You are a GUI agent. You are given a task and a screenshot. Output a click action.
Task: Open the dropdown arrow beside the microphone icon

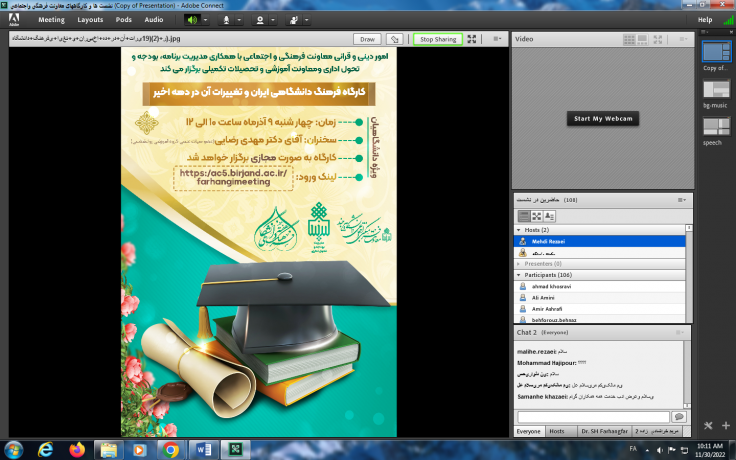(x=240, y=19)
